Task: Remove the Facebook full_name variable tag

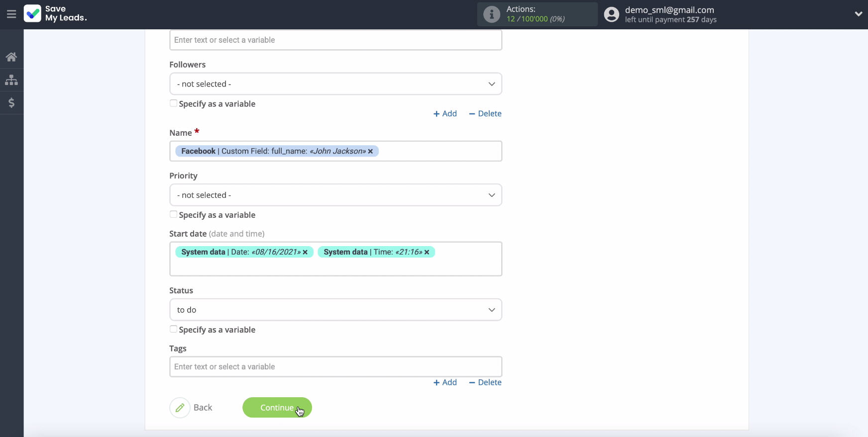Action: click(x=370, y=152)
